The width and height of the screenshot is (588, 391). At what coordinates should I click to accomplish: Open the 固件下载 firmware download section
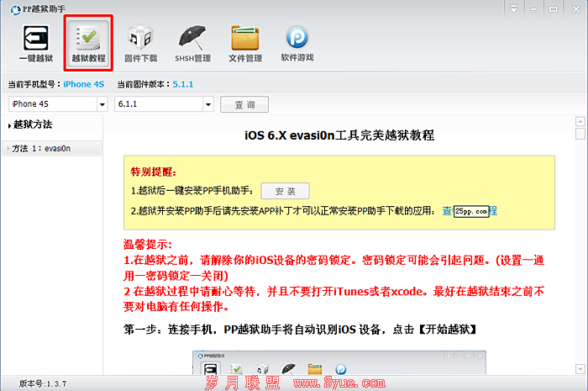140,43
